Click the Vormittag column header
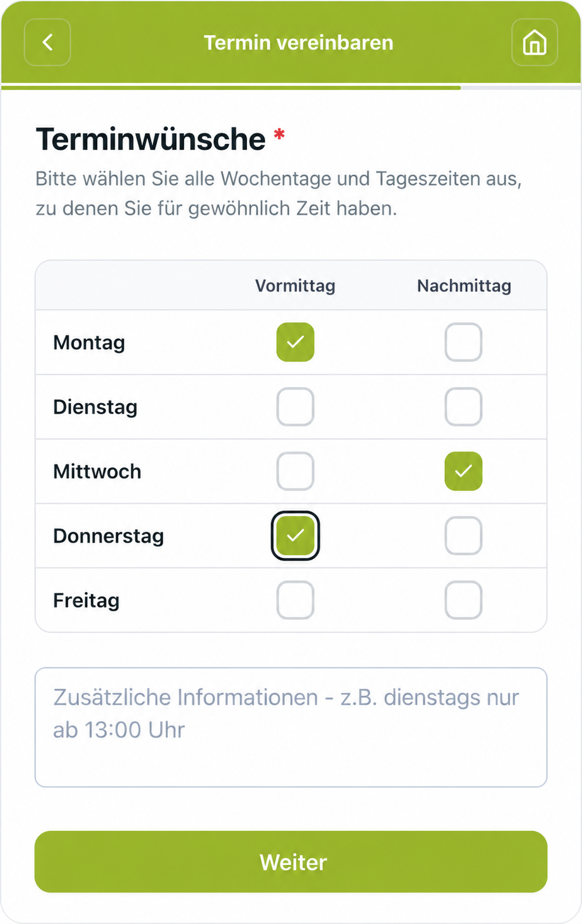 click(295, 286)
